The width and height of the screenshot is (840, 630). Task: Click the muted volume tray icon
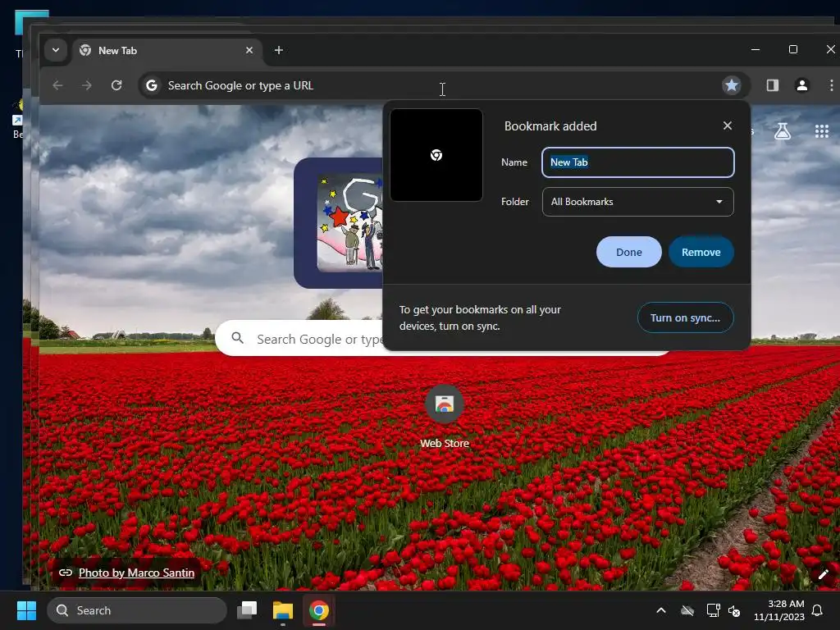pyautogui.click(x=734, y=610)
